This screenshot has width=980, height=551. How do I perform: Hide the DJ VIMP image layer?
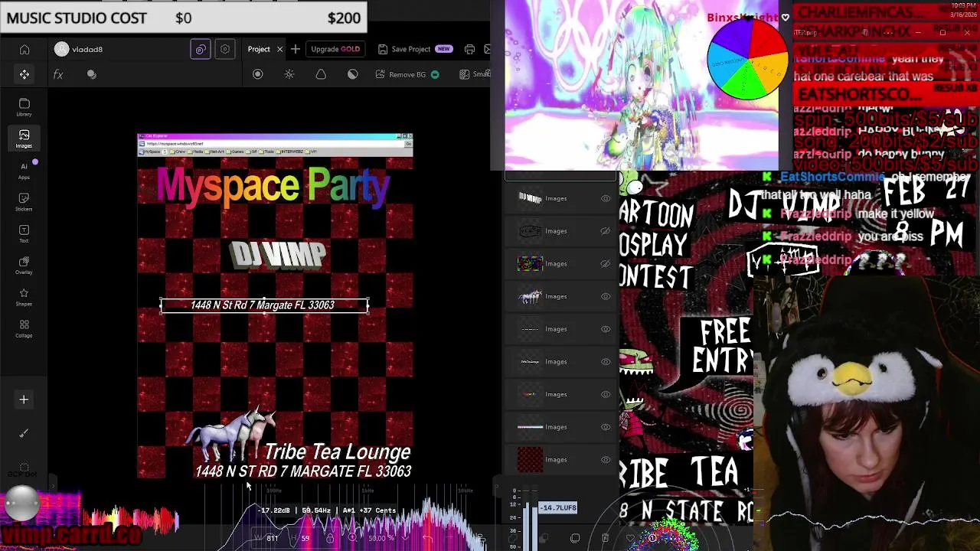[606, 198]
